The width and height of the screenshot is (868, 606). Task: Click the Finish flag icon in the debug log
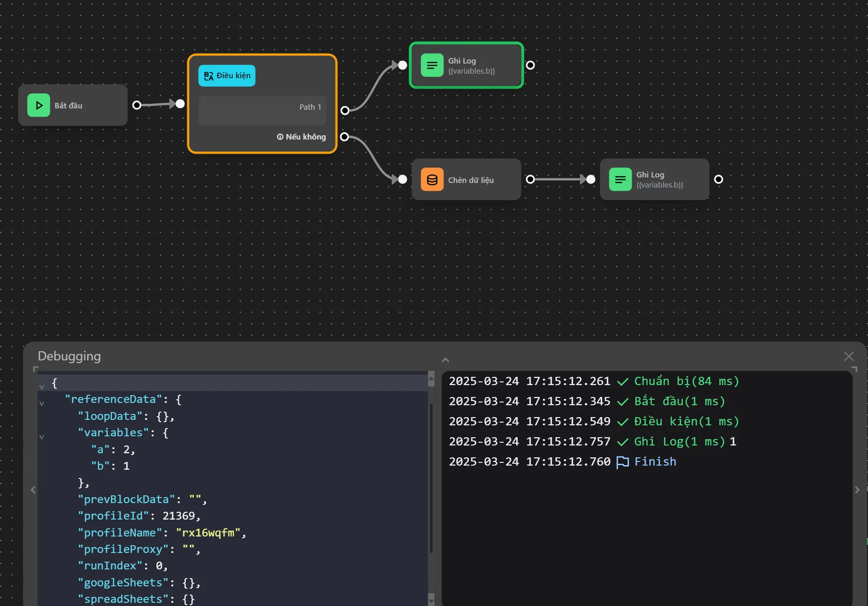click(623, 462)
